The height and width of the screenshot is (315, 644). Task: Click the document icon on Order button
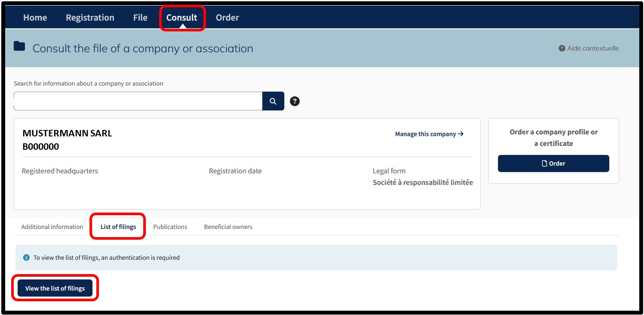click(545, 164)
